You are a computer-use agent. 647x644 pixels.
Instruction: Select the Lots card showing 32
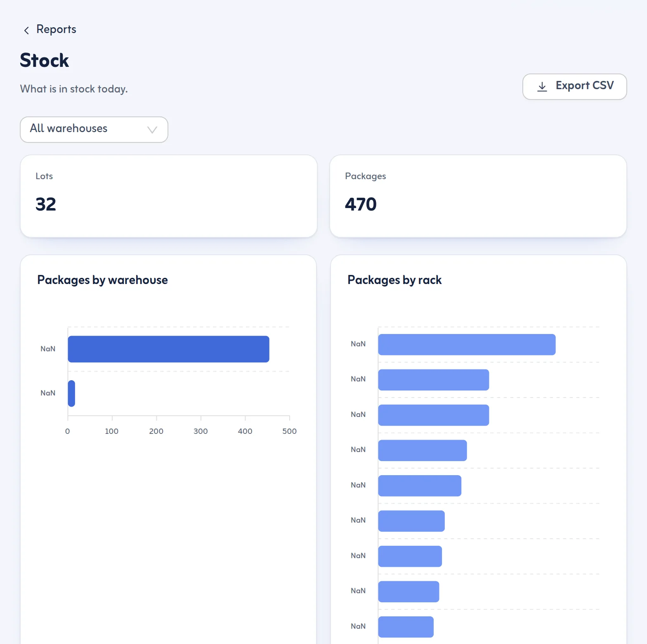pyautogui.click(x=169, y=196)
